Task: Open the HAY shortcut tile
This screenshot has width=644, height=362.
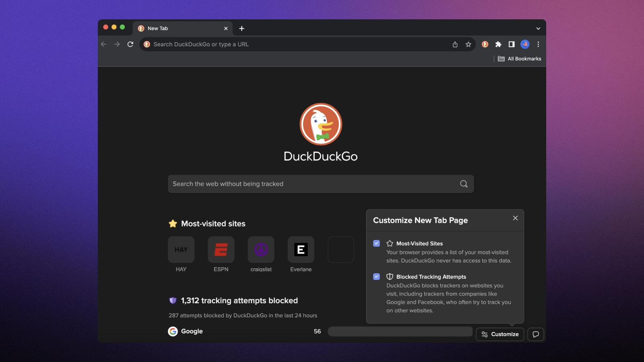Action: (x=181, y=250)
